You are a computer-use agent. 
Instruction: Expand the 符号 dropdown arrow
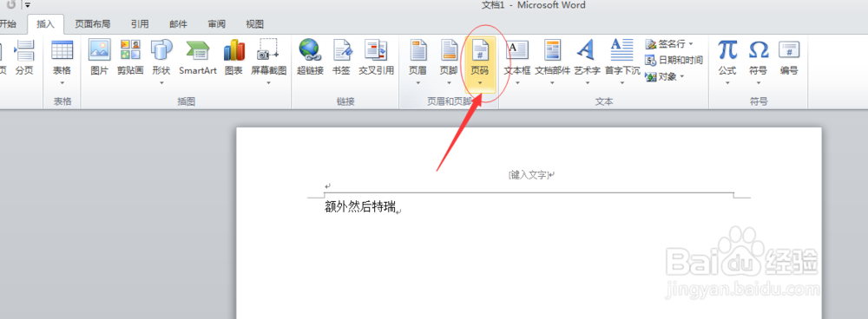point(758,83)
